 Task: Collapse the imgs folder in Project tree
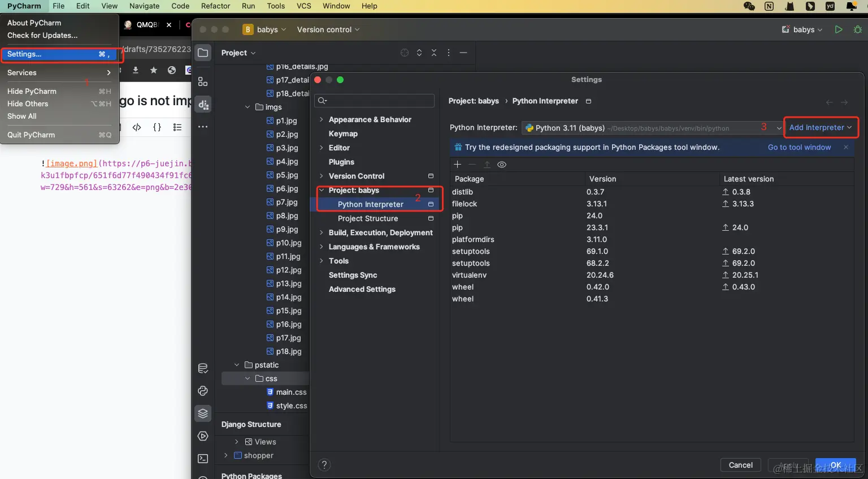(x=248, y=107)
